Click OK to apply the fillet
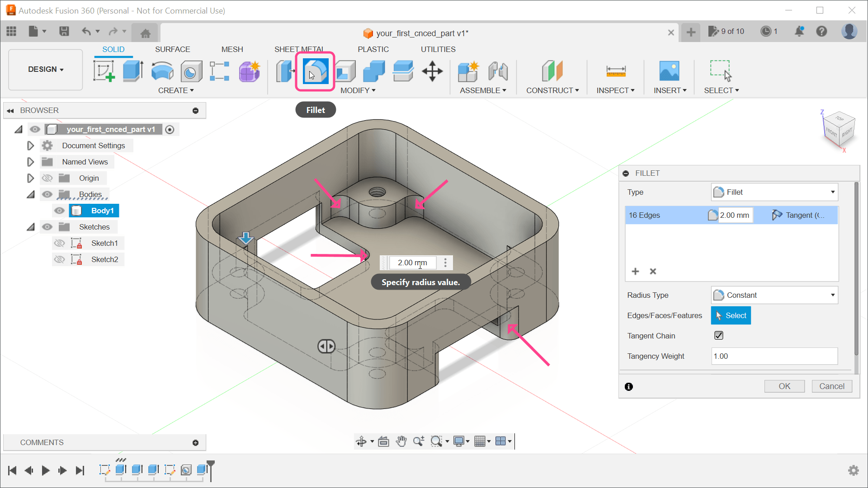868x488 pixels. (x=784, y=386)
